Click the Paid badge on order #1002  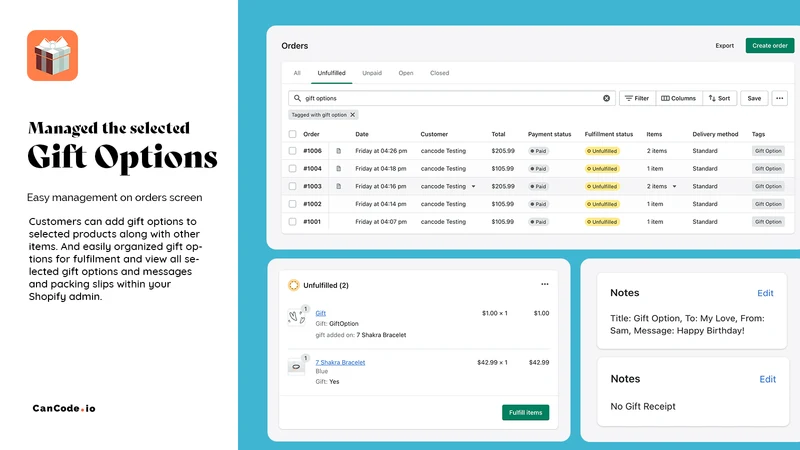538,204
